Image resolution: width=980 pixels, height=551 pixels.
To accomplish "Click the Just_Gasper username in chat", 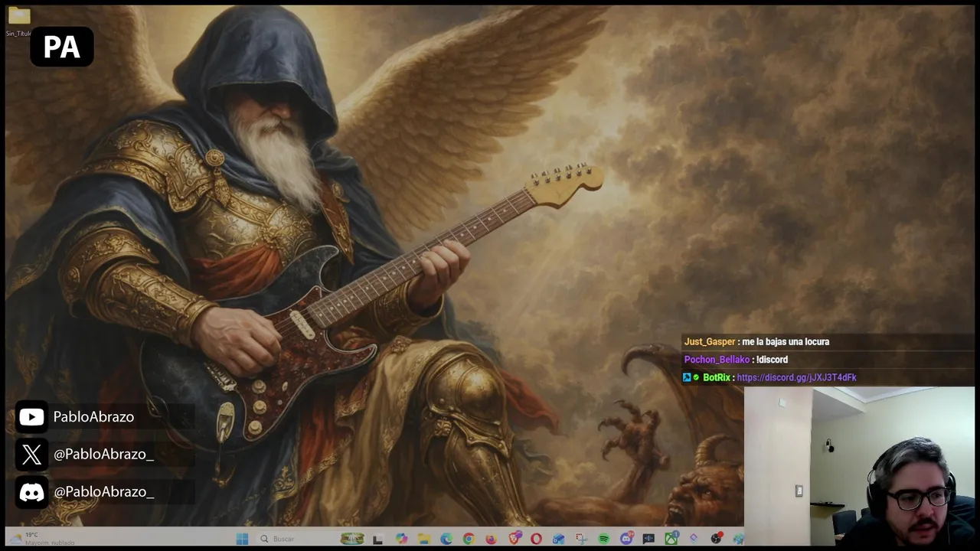I will (x=710, y=342).
